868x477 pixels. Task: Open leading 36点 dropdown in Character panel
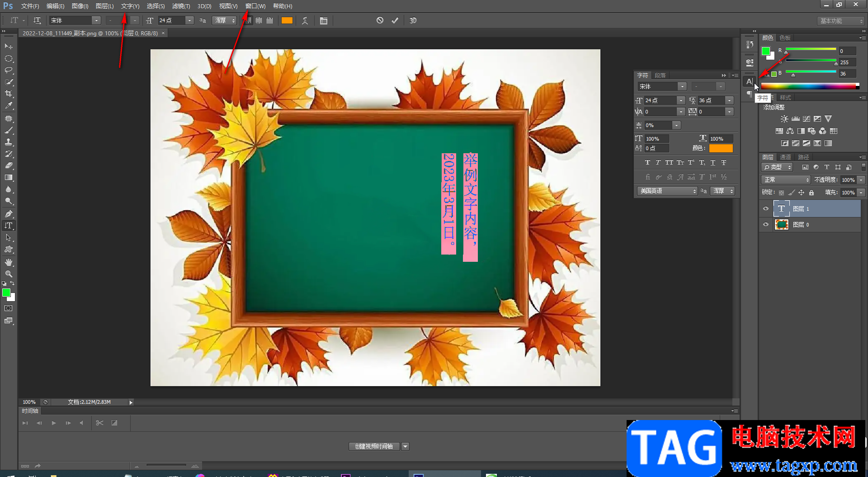coord(729,100)
